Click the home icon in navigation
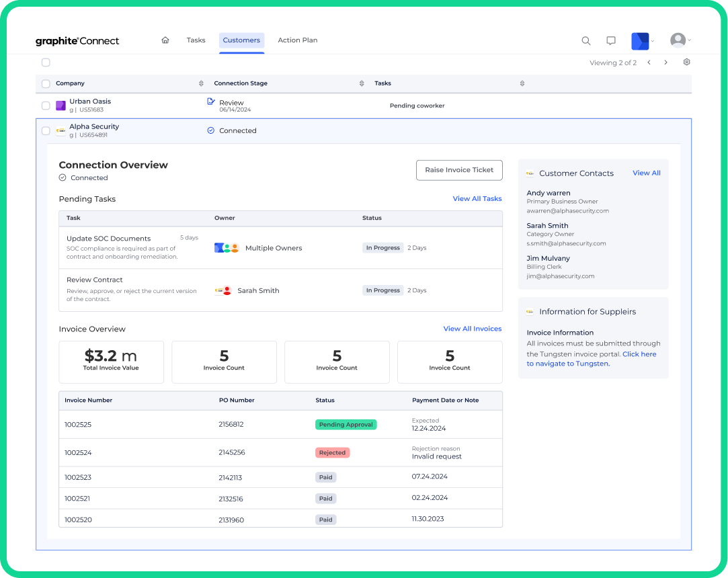 (x=165, y=40)
